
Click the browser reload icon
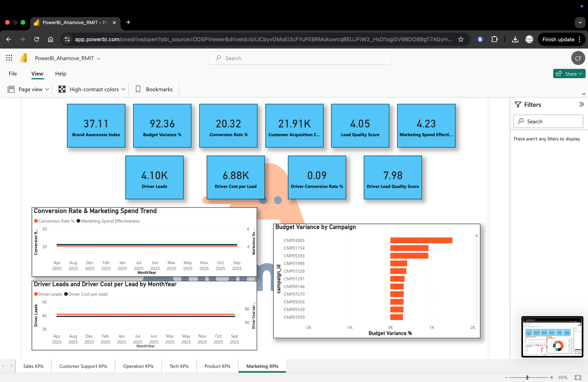pyautogui.click(x=36, y=39)
